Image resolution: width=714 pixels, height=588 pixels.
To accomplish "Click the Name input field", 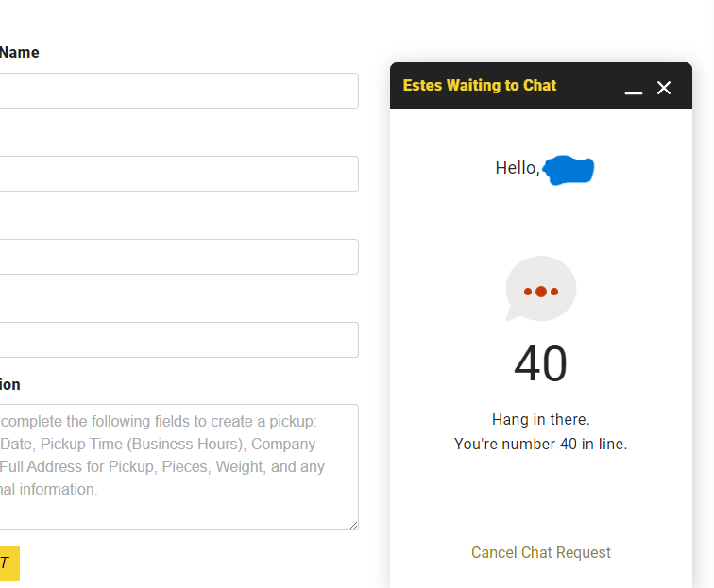I will pyautogui.click(x=178, y=91).
